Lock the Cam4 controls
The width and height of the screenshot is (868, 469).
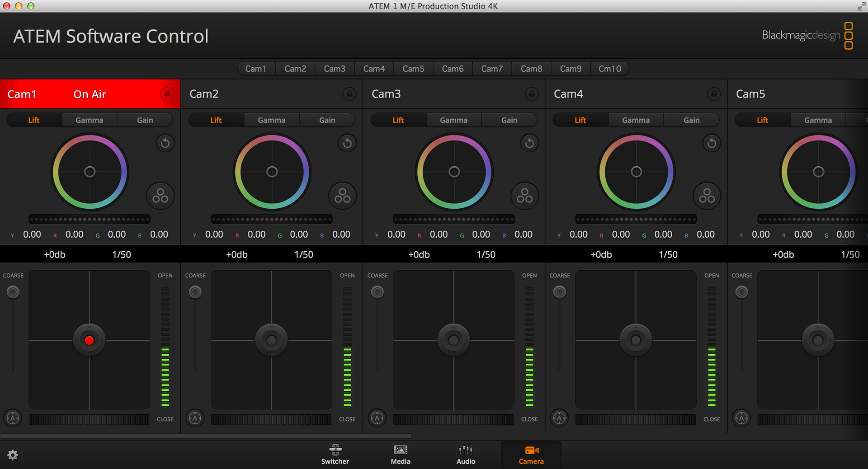tap(713, 94)
